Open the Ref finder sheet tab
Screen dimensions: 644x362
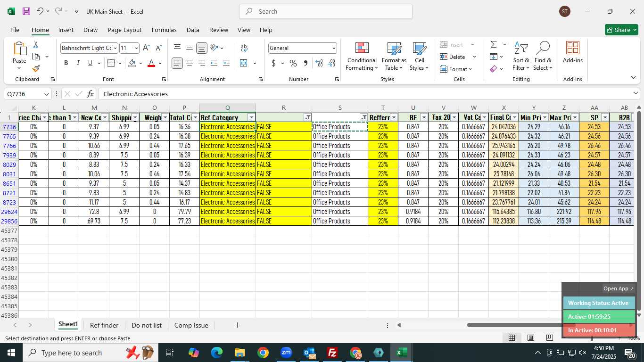point(104,325)
